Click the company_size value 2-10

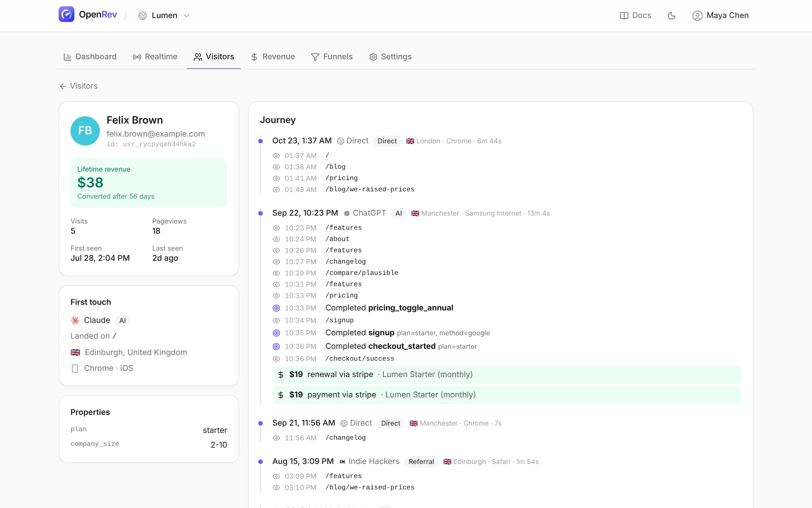(x=219, y=445)
